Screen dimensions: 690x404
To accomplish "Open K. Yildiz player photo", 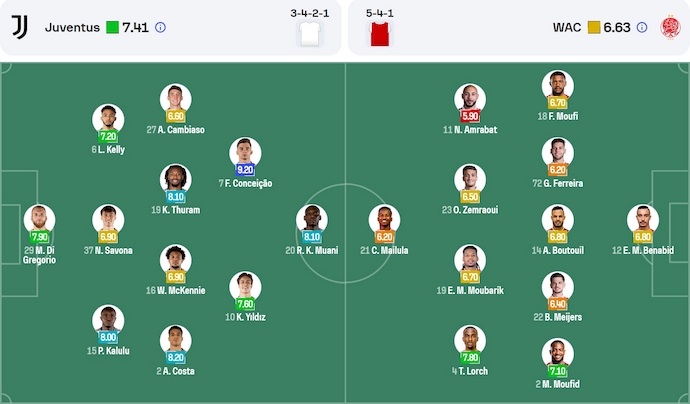I will click(245, 287).
